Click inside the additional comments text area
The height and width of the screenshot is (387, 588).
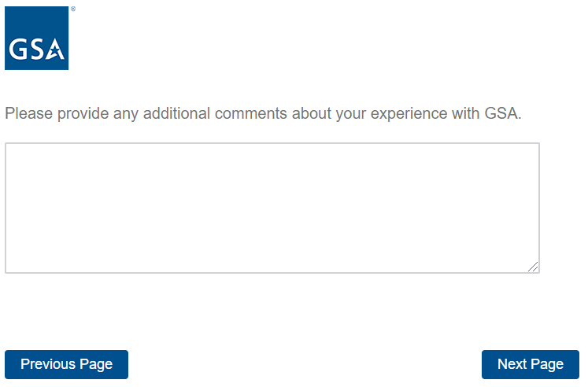(x=272, y=208)
